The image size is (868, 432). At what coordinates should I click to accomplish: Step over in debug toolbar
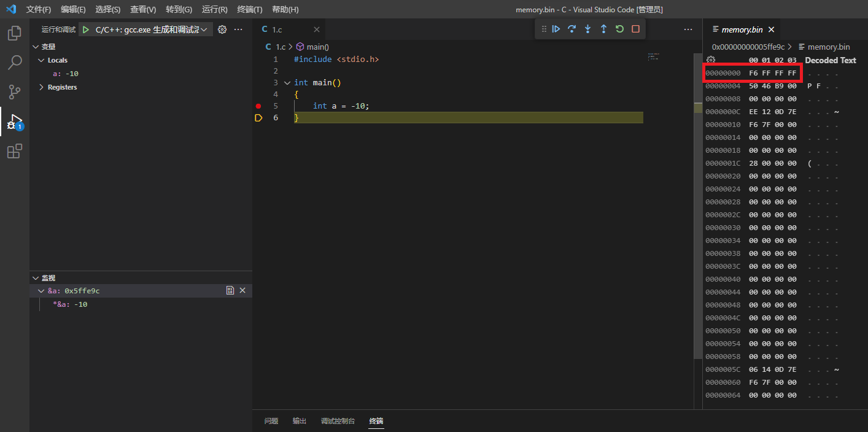coord(572,29)
